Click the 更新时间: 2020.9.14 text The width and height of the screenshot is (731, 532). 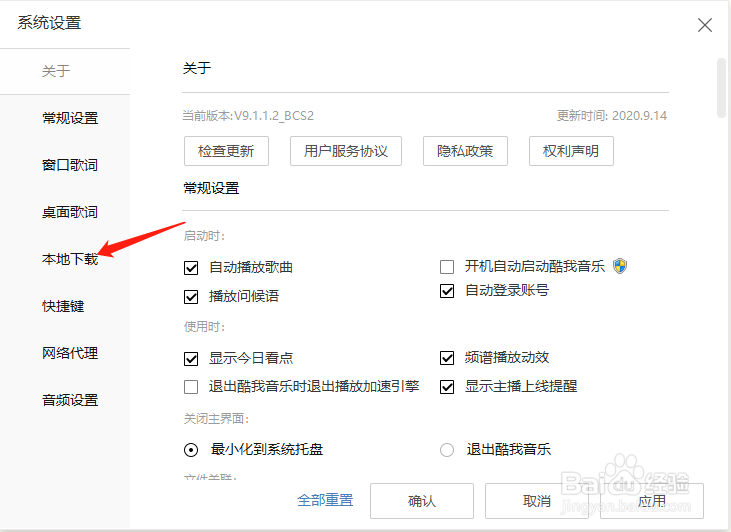coord(612,116)
